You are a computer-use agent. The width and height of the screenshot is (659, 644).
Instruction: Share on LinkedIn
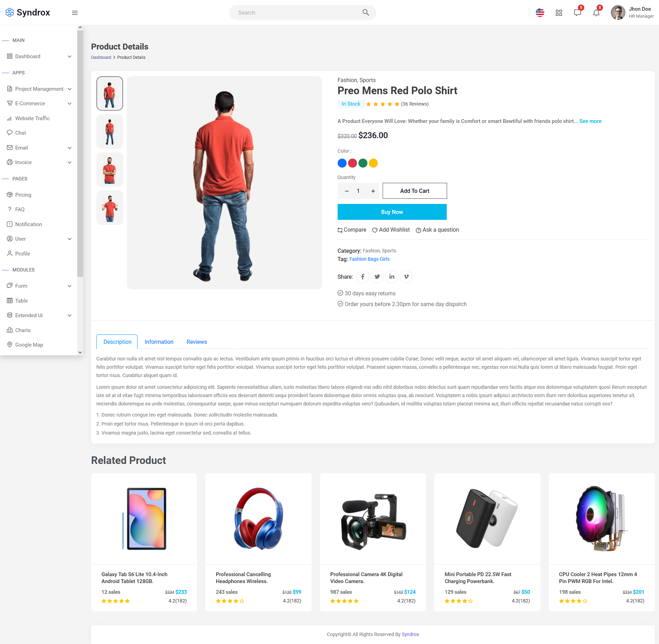point(392,277)
